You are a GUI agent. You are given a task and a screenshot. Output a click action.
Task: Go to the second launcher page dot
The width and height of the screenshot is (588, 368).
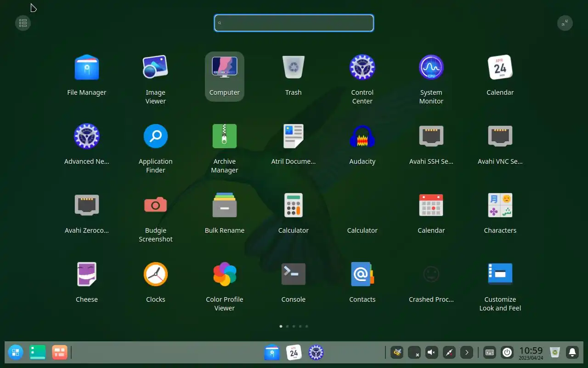coord(288,326)
